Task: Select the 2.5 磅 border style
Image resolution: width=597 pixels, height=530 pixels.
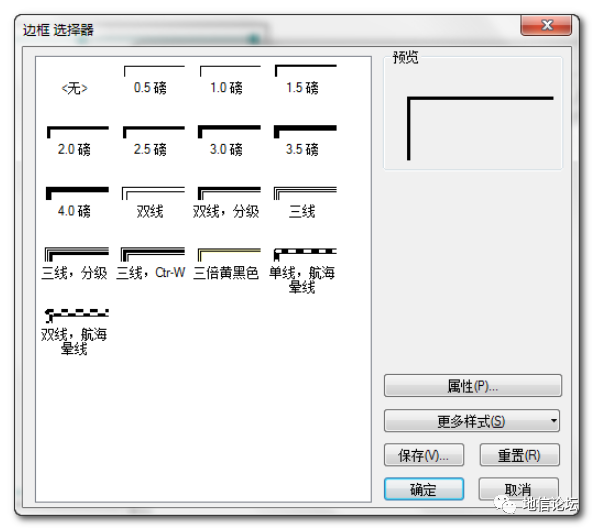Action: (153, 141)
